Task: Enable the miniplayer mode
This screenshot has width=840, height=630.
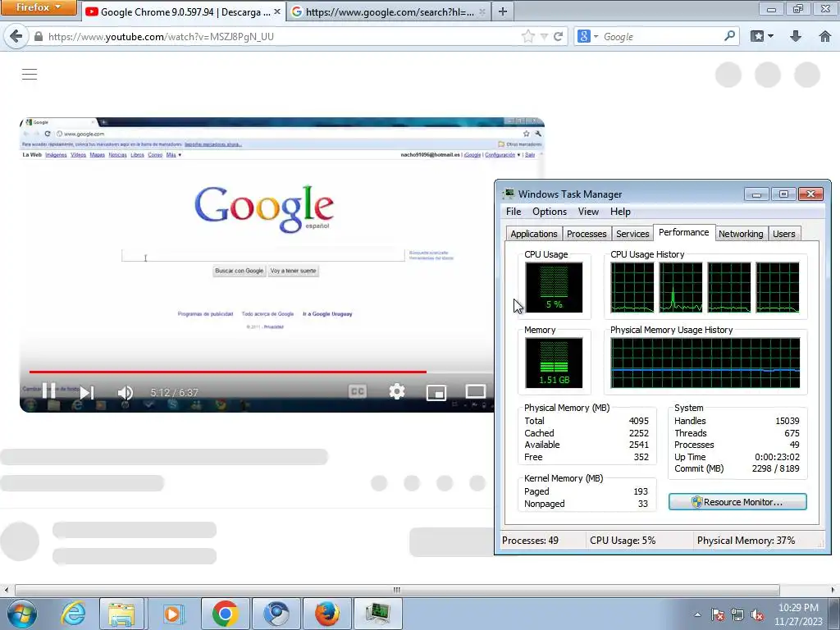Action: pos(436,392)
